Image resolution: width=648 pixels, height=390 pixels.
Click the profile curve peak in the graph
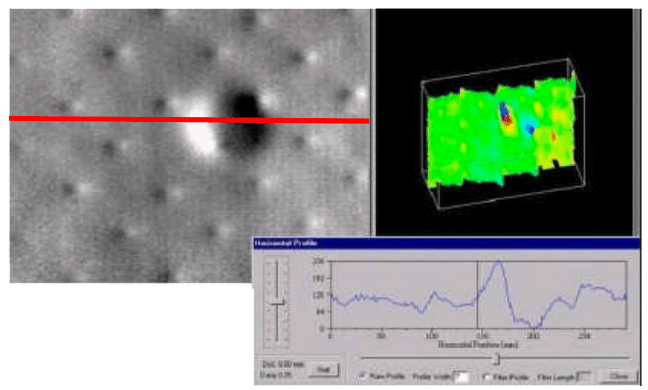pyautogui.click(x=499, y=262)
